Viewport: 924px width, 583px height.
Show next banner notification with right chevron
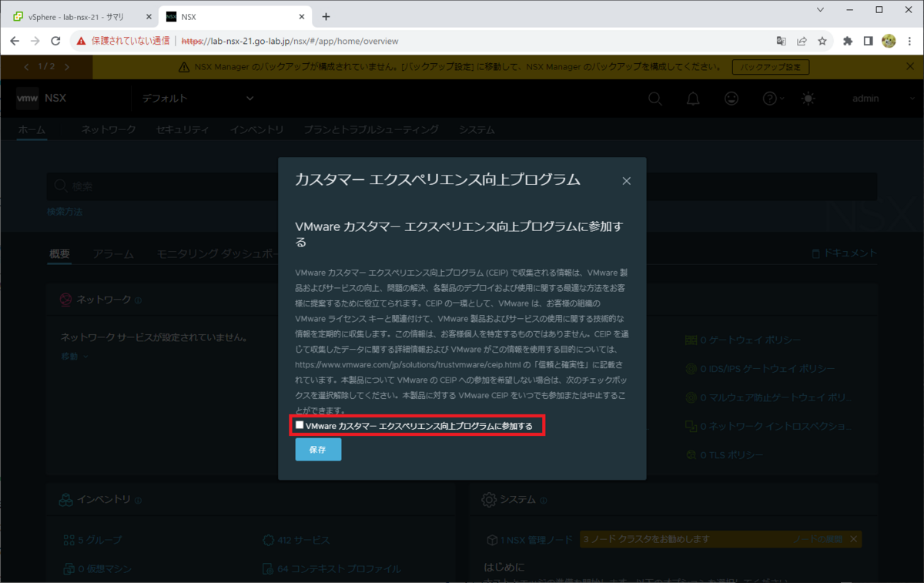67,67
